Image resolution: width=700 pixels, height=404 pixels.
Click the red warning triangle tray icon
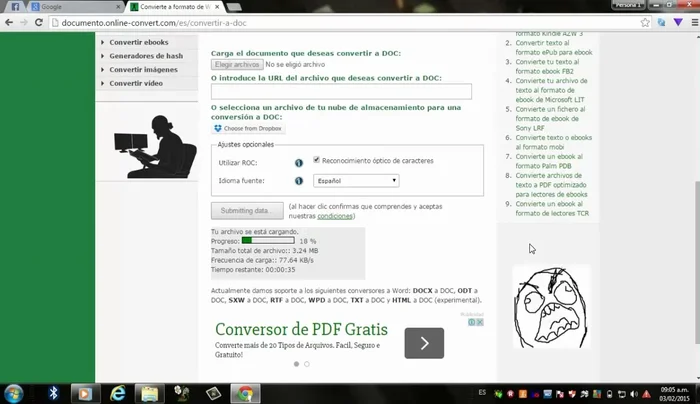click(x=646, y=394)
